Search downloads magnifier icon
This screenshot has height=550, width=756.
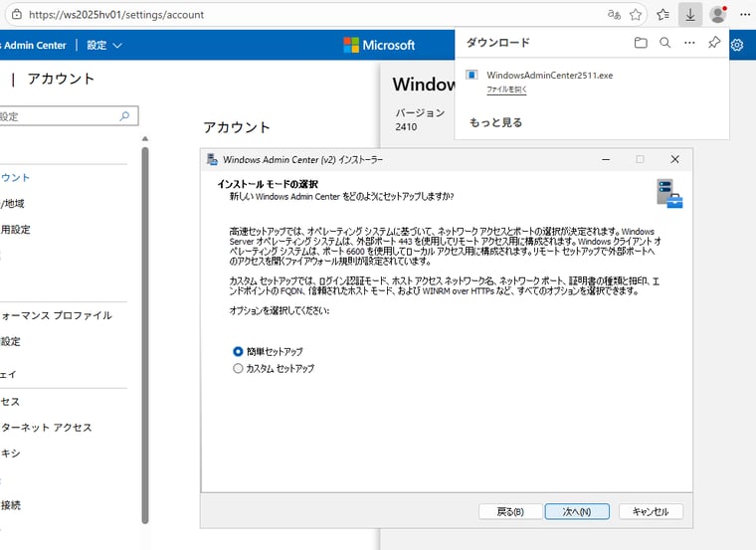point(664,43)
